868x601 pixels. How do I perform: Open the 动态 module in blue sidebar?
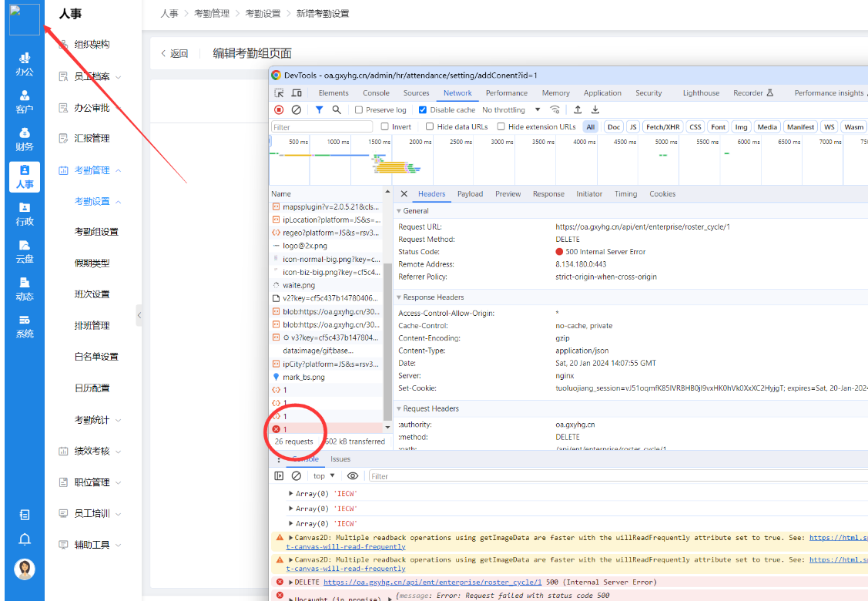point(25,290)
